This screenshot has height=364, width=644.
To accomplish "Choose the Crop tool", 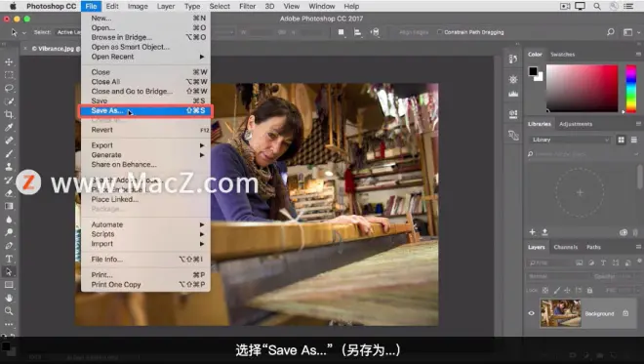I will coord(9,114).
